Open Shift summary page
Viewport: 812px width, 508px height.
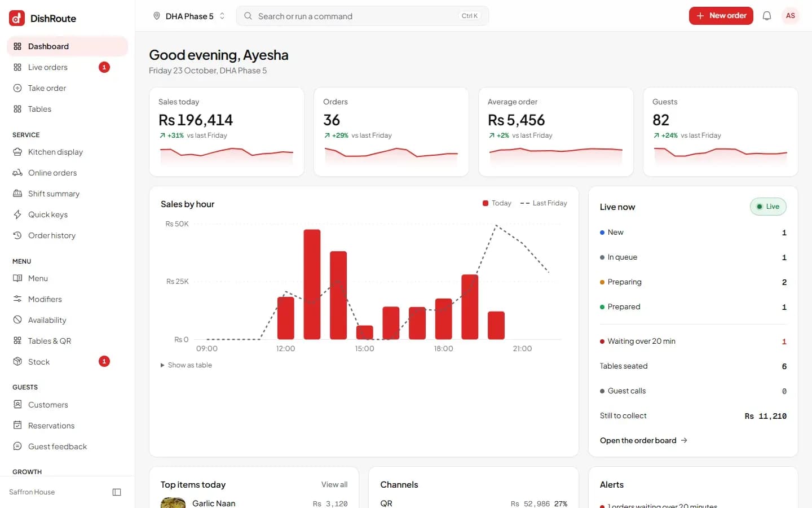[68, 194]
